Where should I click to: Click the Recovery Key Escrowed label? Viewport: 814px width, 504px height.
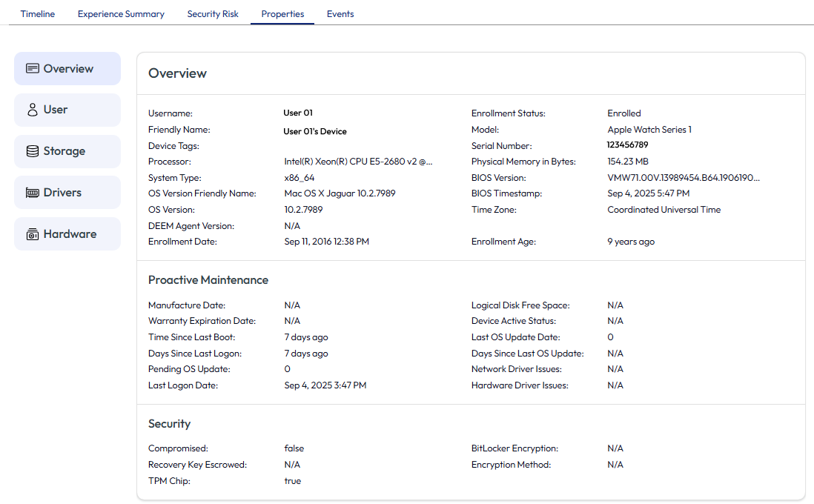point(197,465)
